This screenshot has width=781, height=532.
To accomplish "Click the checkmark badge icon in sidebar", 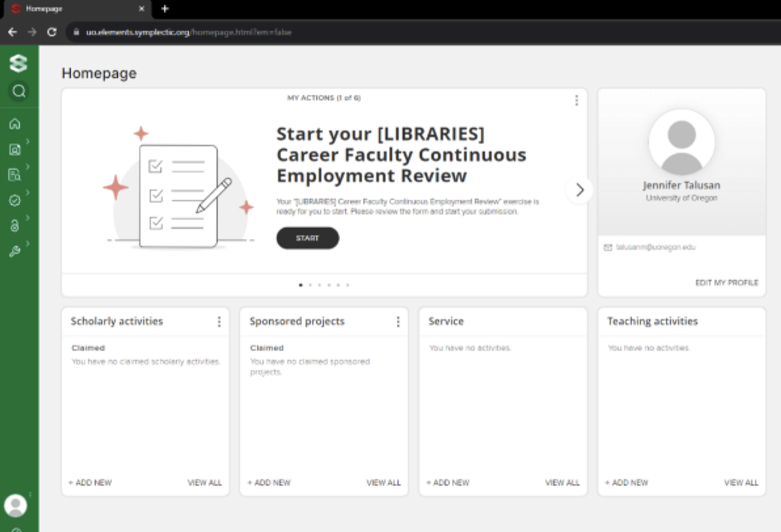I will [14, 200].
